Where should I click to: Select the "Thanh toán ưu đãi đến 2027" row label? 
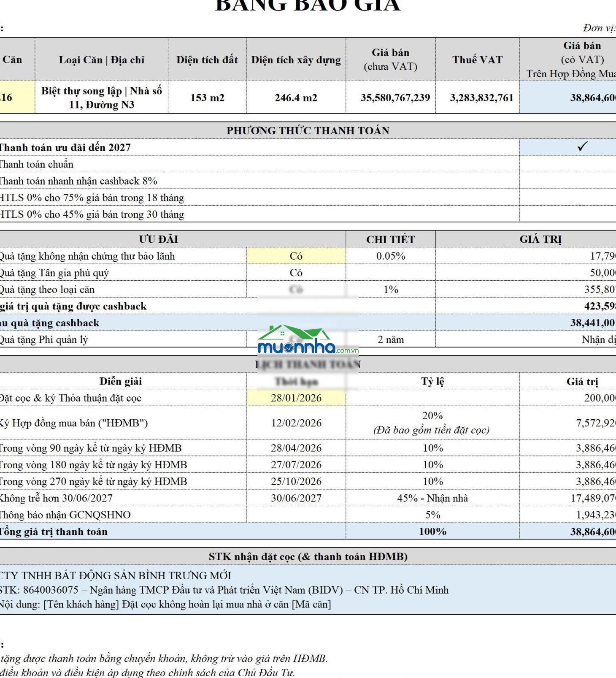point(65,147)
